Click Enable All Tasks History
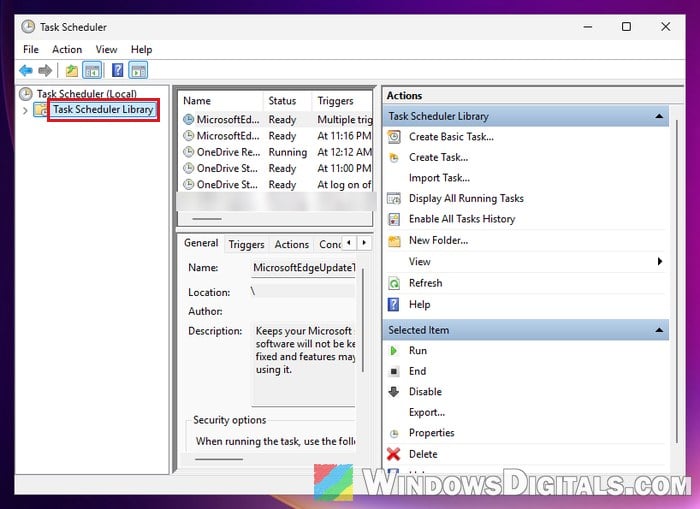700x509 pixels. tap(462, 219)
